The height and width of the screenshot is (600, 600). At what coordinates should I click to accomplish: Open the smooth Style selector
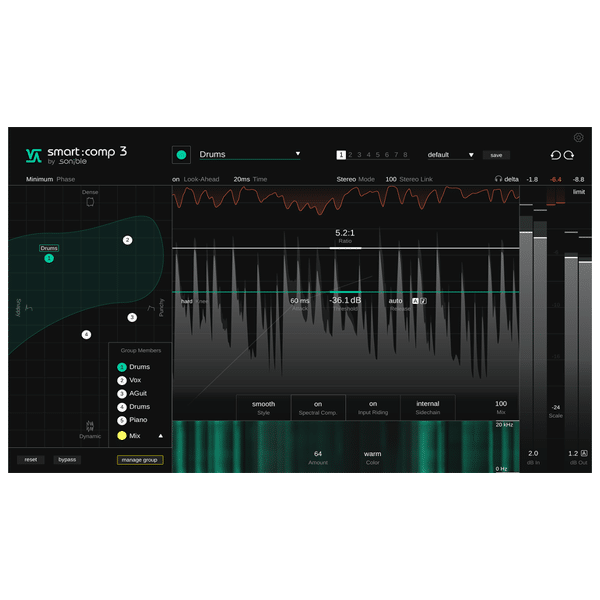(263, 408)
